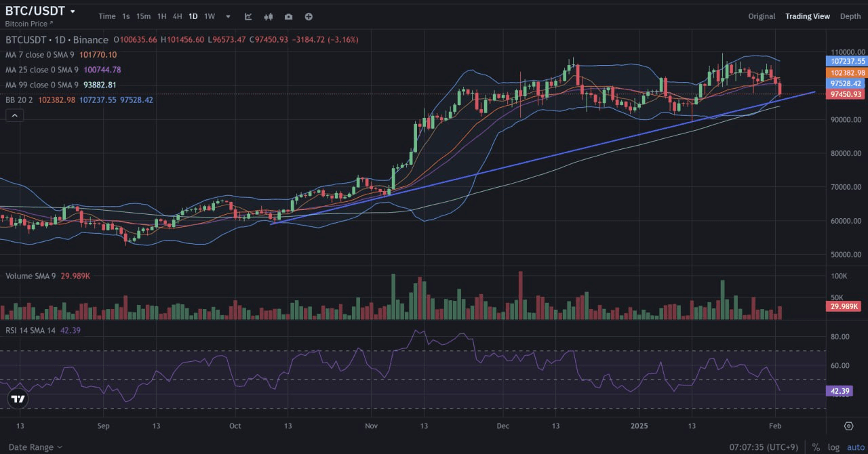
Task: Click the 107237.55 upper band price label
Action: (x=846, y=61)
